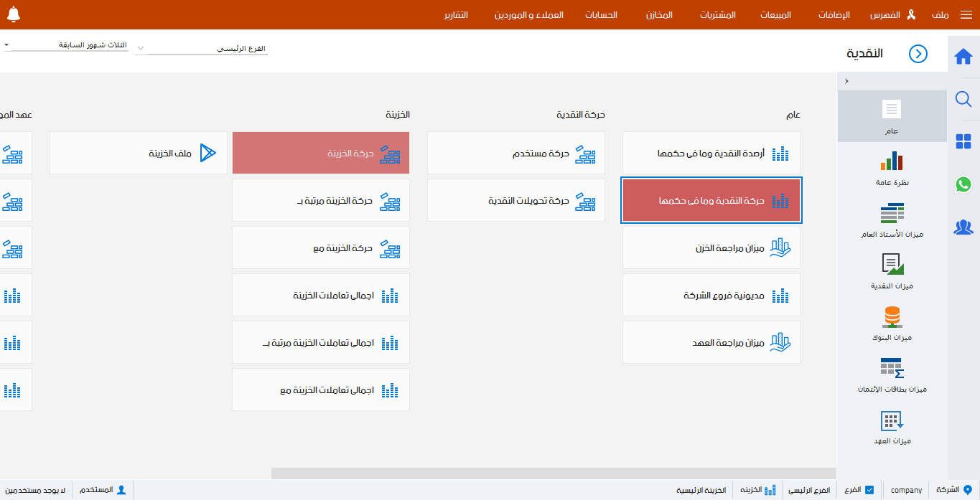Click the Home icon at top right

[x=963, y=55]
